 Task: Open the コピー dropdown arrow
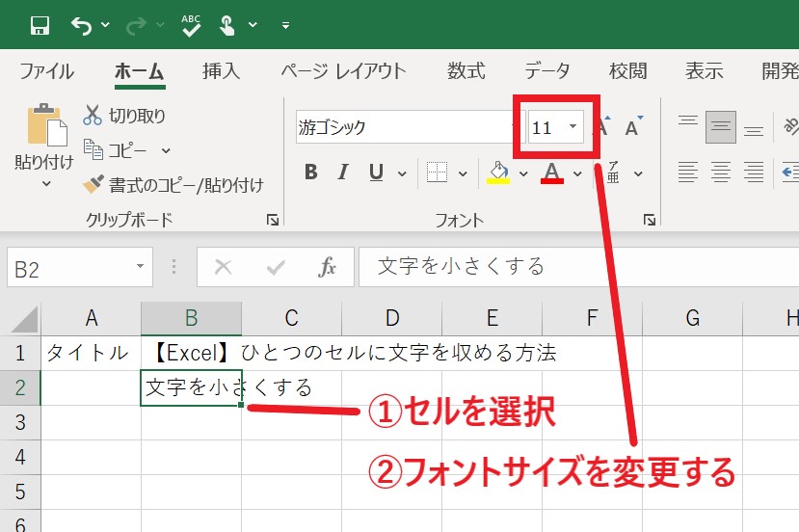click(166, 151)
